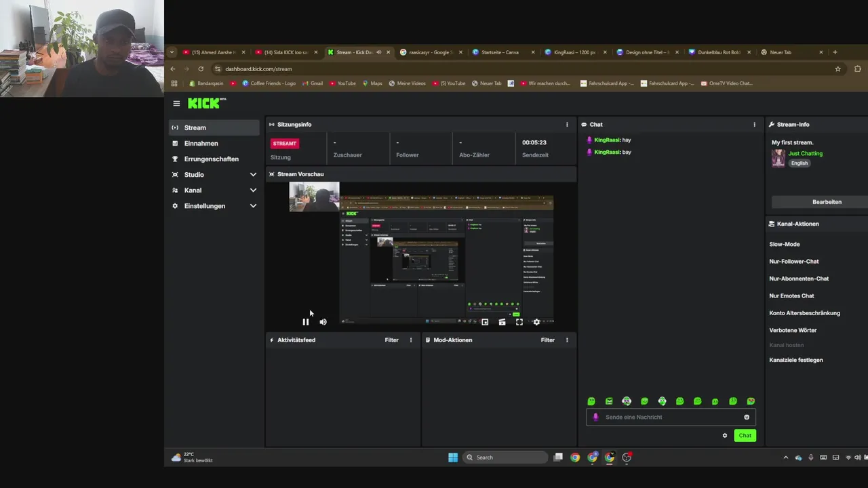Click the Sende eine Nachricht field
Viewport: 868px width, 488px height.
(x=671, y=418)
